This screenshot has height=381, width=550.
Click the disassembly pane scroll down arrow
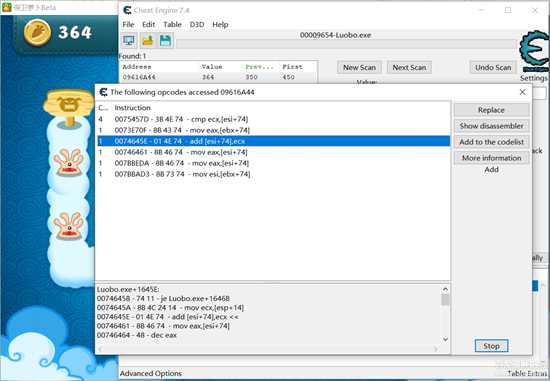(x=445, y=339)
